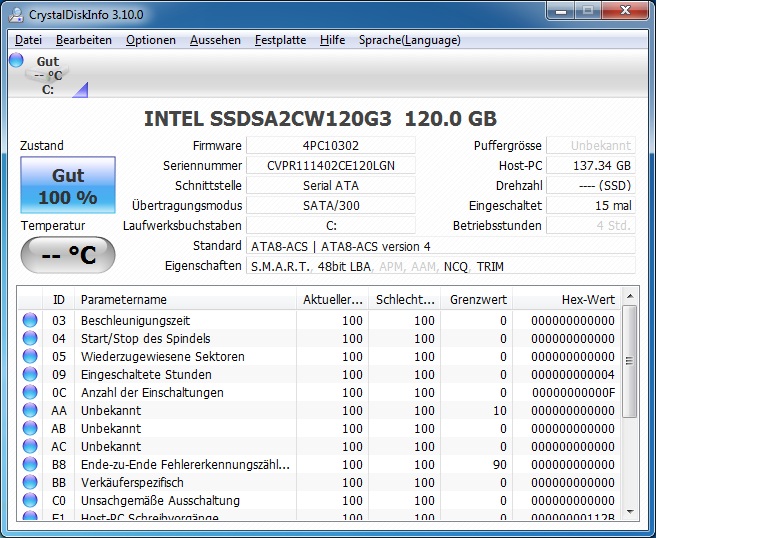Viewport: 768px width, 538px height.
Task: Open the Sprache(Language) menu
Action: click(409, 40)
